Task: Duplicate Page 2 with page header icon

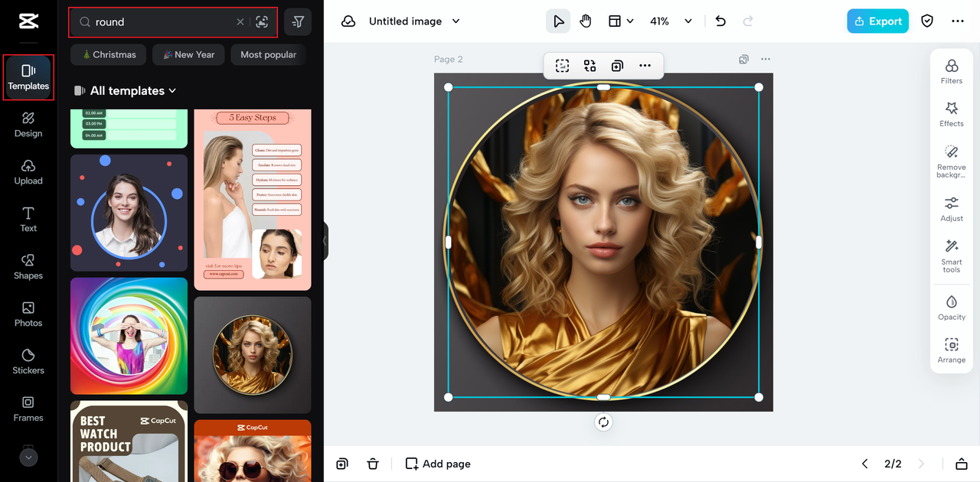Action: [743, 59]
